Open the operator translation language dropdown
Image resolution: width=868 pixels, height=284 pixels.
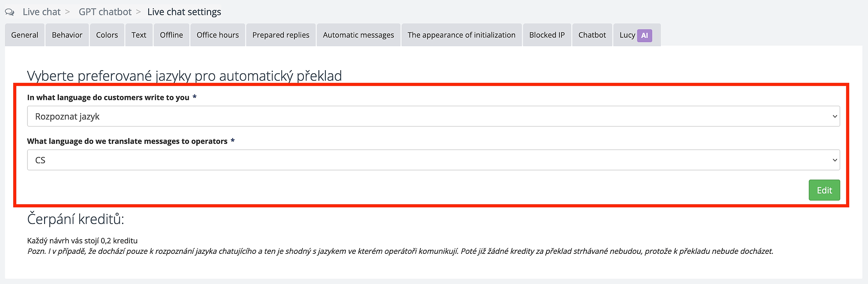(433, 160)
